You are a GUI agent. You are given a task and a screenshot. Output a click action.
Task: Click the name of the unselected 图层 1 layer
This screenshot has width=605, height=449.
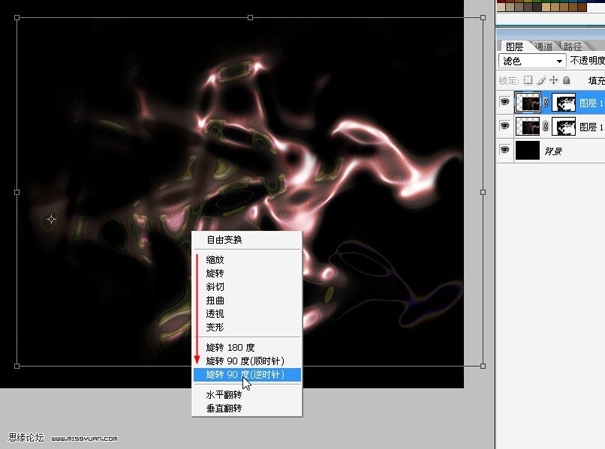coord(591,127)
